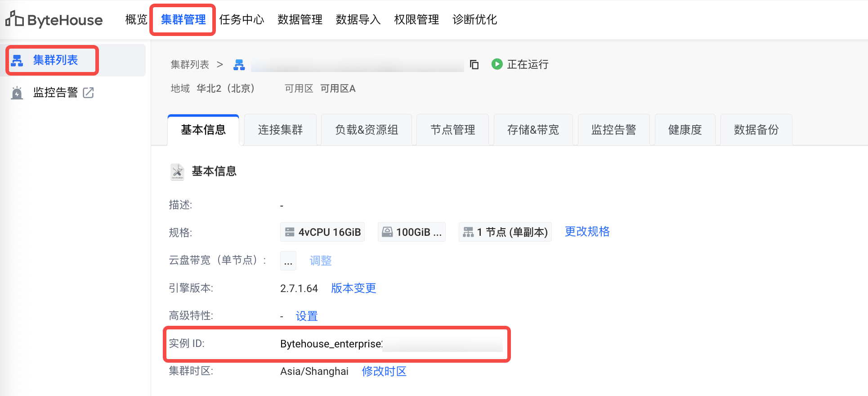Open the 节点管理 tab
Screen dimensions: 868x396
452,130
